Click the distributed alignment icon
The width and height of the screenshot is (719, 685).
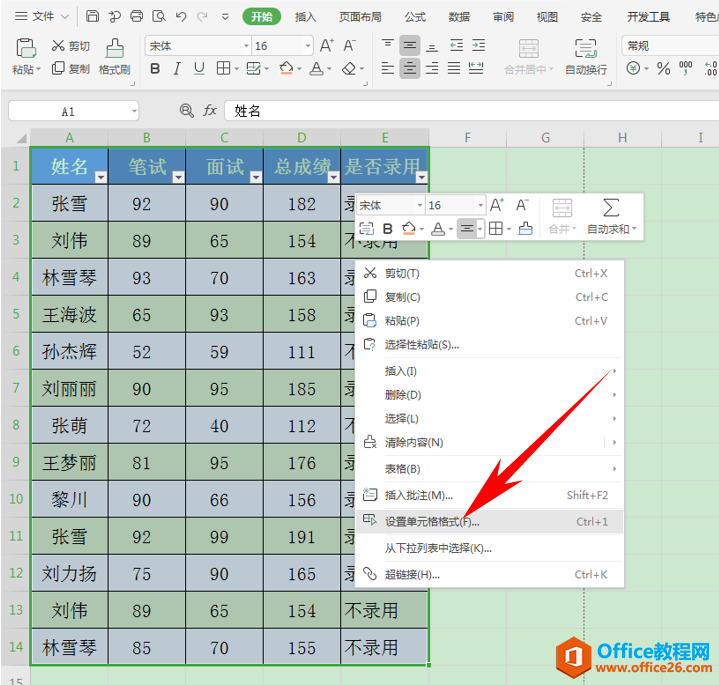pyautogui.click(x=476, y=69)
